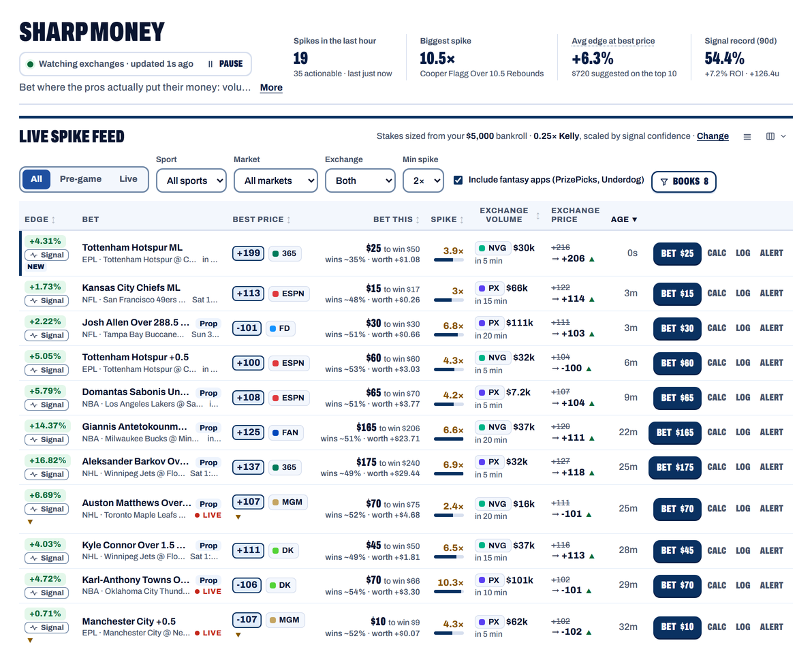The image size is (812, 645).
Task: Open Signal badge on Kansas City Chiefs row
Action: pos(46,301)
